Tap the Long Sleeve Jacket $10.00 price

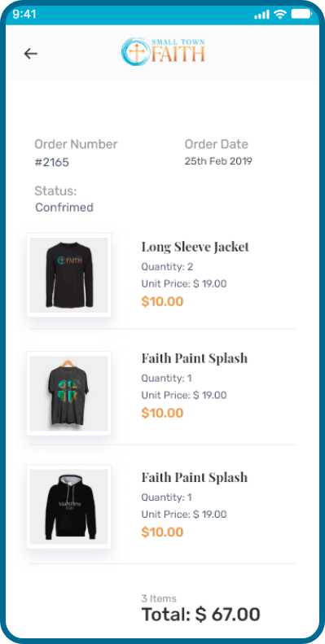(x=162, y=301)
